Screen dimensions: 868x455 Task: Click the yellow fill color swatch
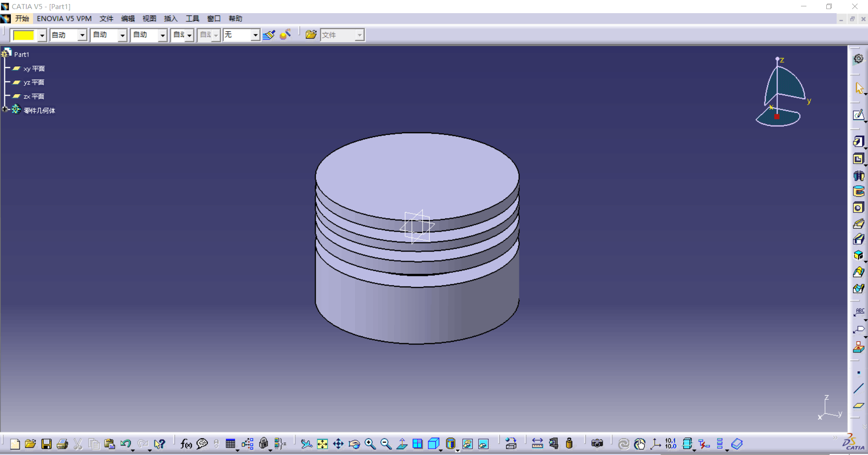pyautogui.click(x=24, y=35)
